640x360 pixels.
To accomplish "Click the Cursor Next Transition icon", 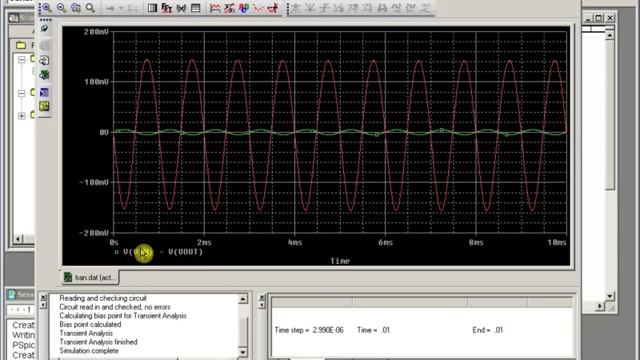I will pyautogui.click(x=396, y=8).
